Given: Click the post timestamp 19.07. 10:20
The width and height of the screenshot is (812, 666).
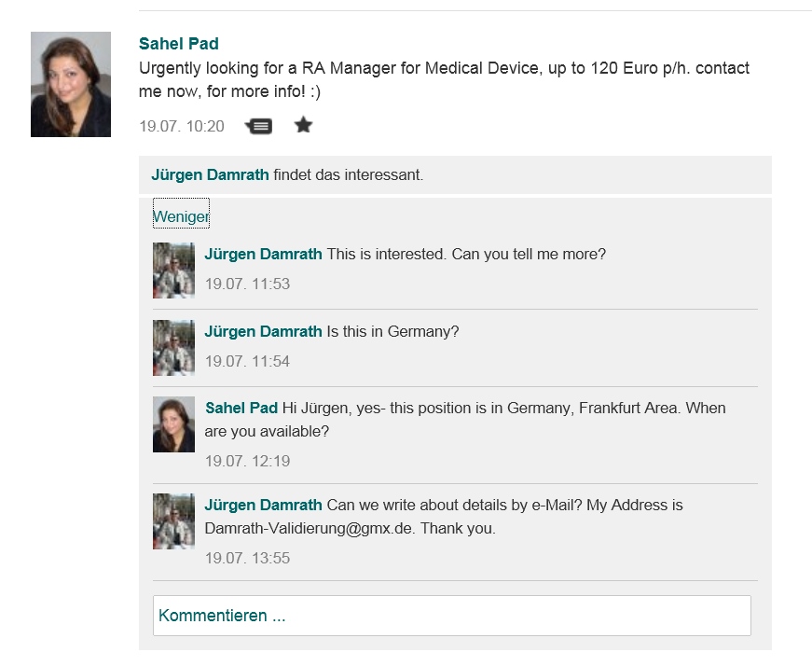Looking at the screenshot, I should click(181, 126).
